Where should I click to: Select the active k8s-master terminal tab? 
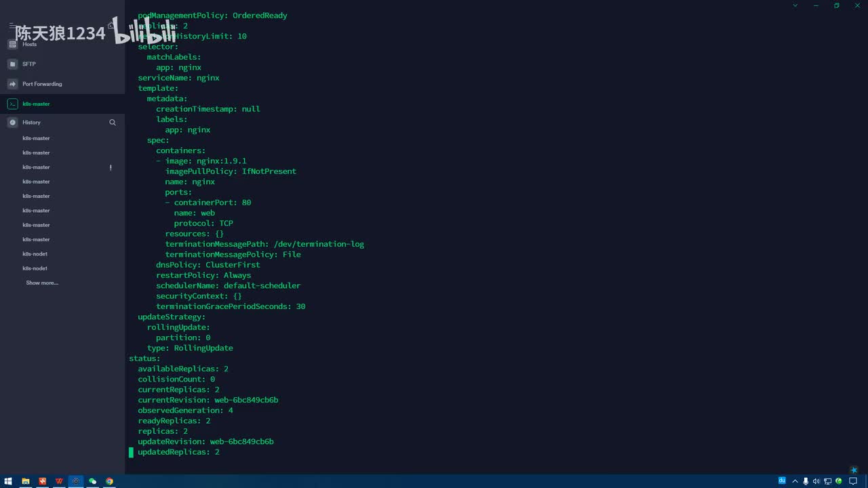pyautogui.click(x=62, y=104)
